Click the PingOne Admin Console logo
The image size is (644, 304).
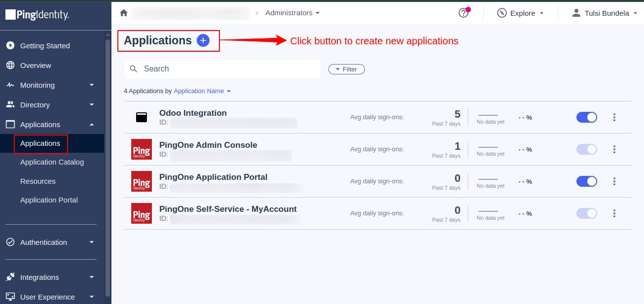tap(142, 149)
